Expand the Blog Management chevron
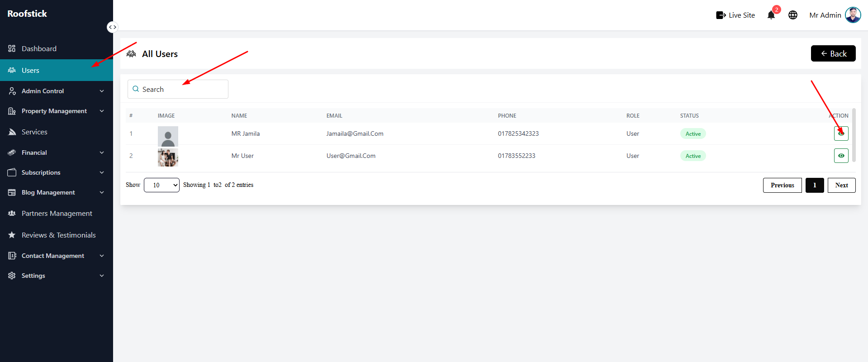This screenshot has width=868, height=362. 102,192
